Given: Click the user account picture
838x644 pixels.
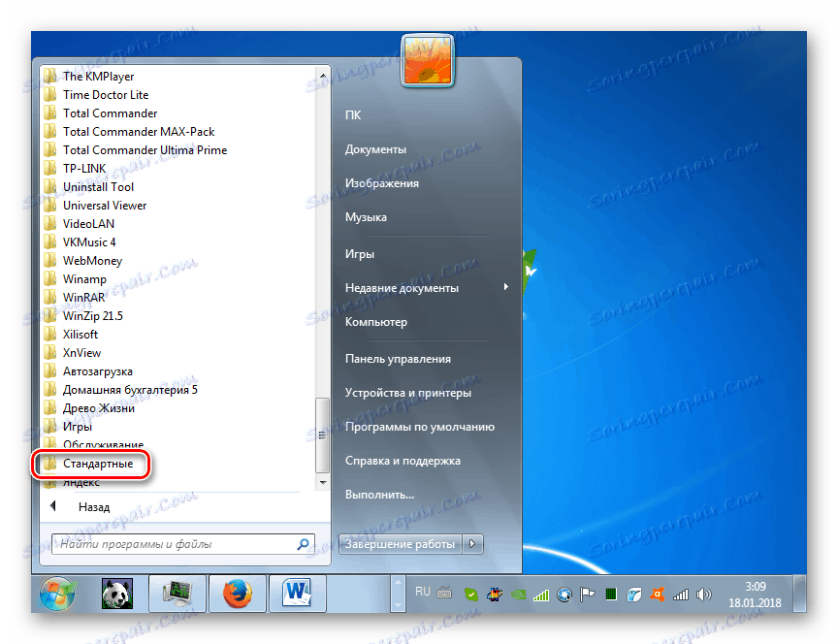Looking at the screenshot, I should 427,60.
